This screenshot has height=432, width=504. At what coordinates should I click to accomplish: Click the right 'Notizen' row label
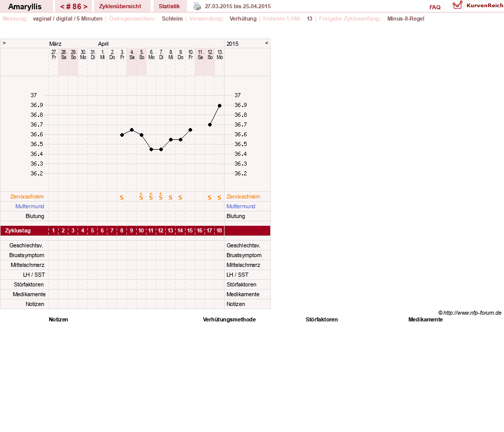click(x=236, y=304)
